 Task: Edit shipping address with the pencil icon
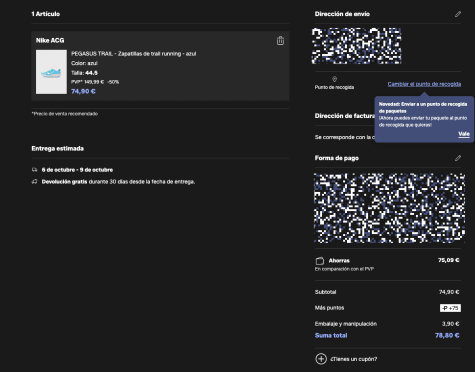(x=458, y=14)
